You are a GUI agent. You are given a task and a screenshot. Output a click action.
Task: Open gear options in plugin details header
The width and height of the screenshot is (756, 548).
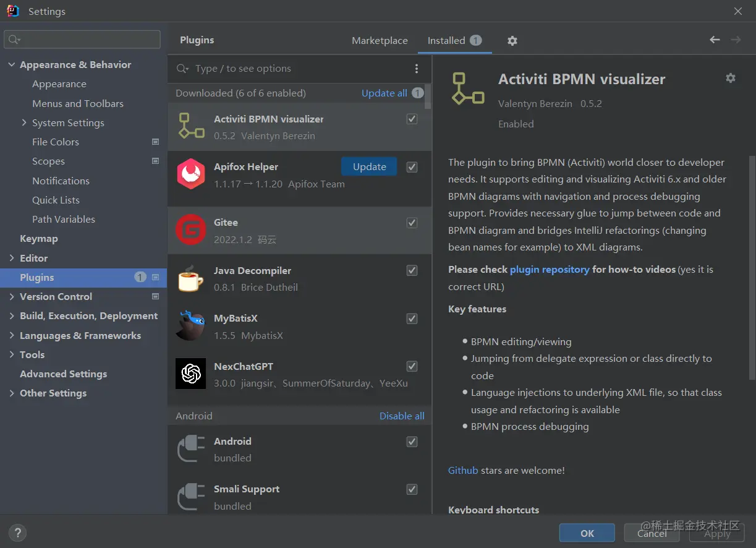(731, 78)
